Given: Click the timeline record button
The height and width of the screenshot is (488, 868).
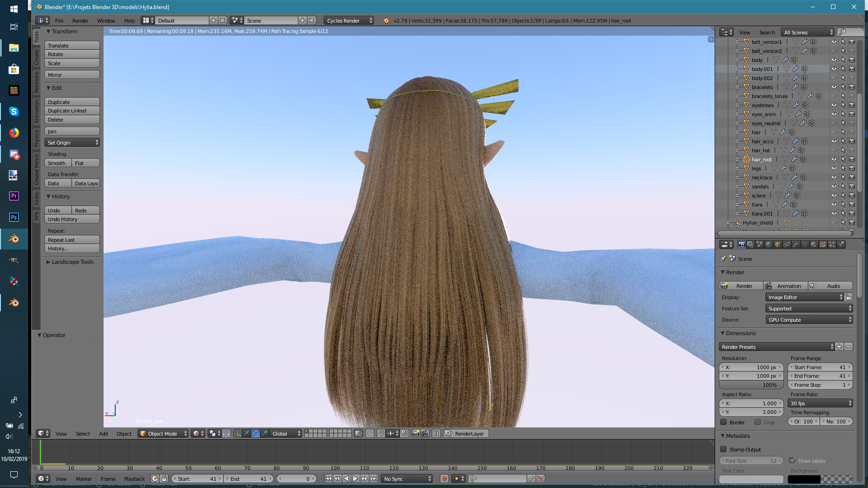Looking at the screenshot, I should click(444, 479).
